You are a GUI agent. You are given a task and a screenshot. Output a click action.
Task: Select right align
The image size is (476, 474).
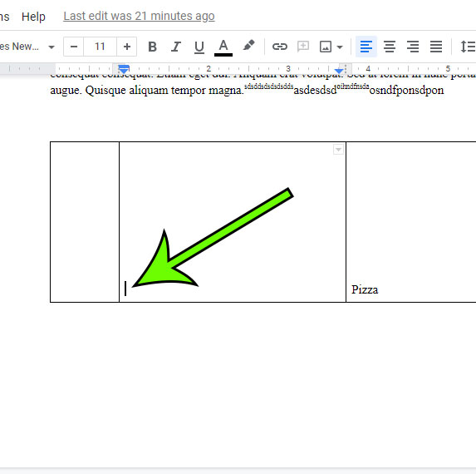pyautogui.click(x=413, y=47)
